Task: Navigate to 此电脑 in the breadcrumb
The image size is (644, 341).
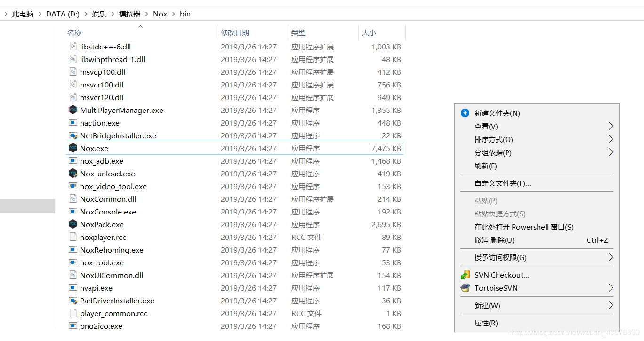Action: 23,14
